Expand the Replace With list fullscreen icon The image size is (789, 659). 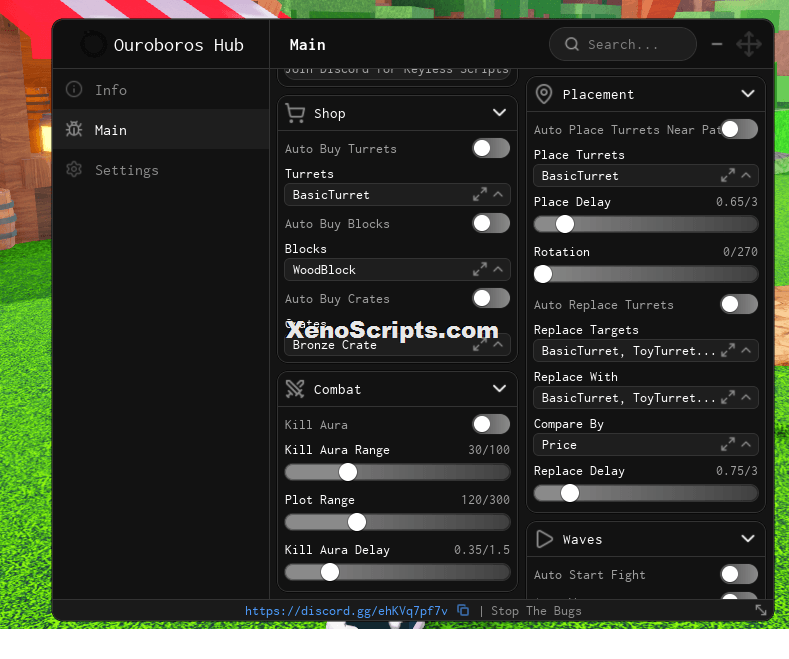click(728, 398)
